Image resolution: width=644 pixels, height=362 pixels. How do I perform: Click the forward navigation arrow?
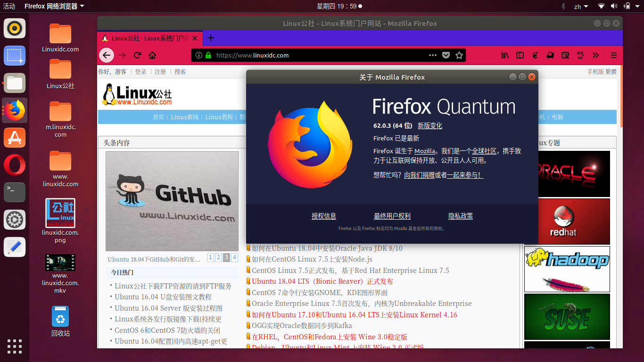coord(122,55)
